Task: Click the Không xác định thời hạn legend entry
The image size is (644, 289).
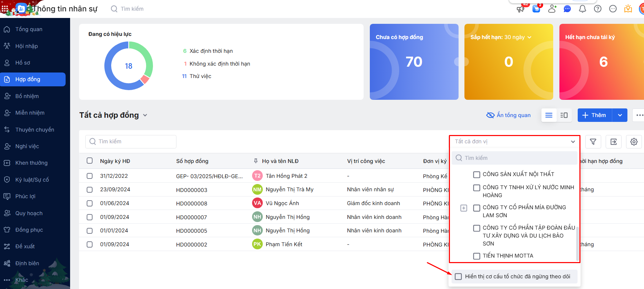Action: [217, 64]
